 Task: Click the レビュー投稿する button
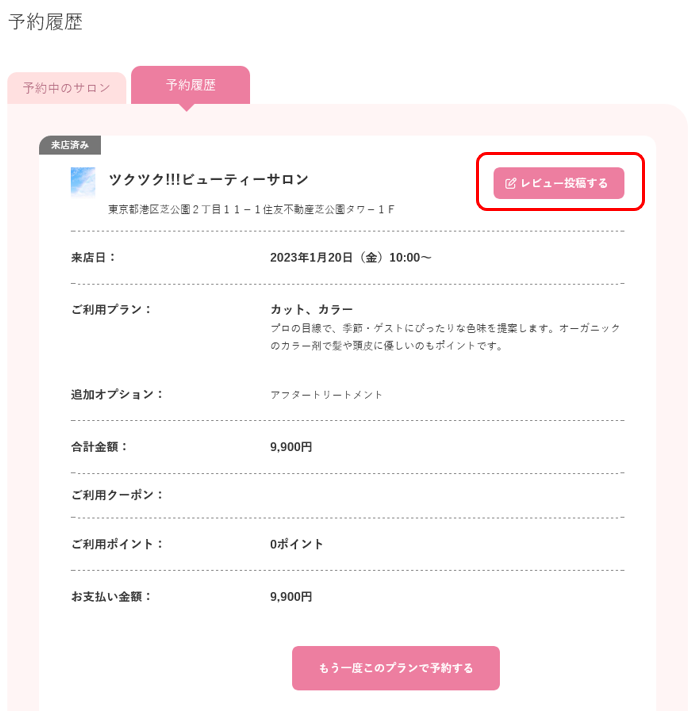tap(558, 183)
